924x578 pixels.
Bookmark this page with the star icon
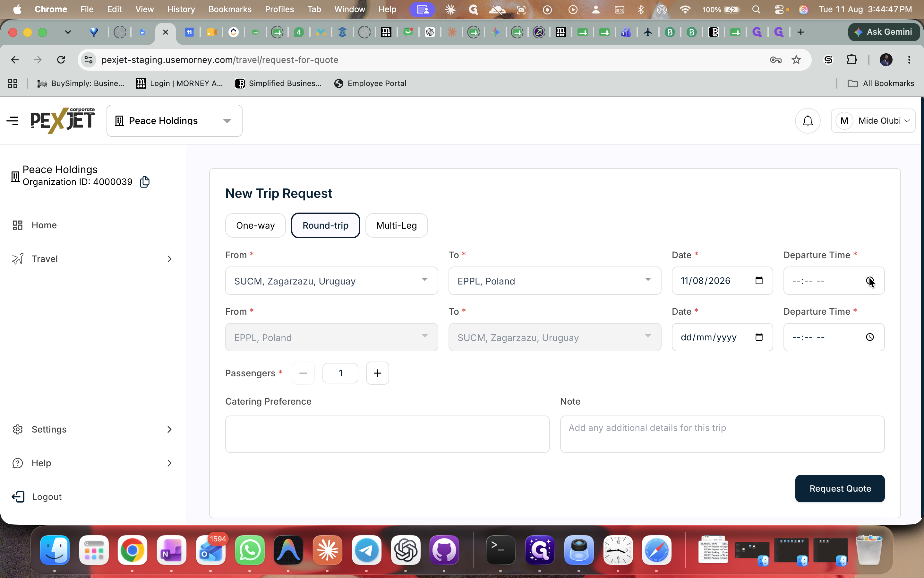point(796,60)
